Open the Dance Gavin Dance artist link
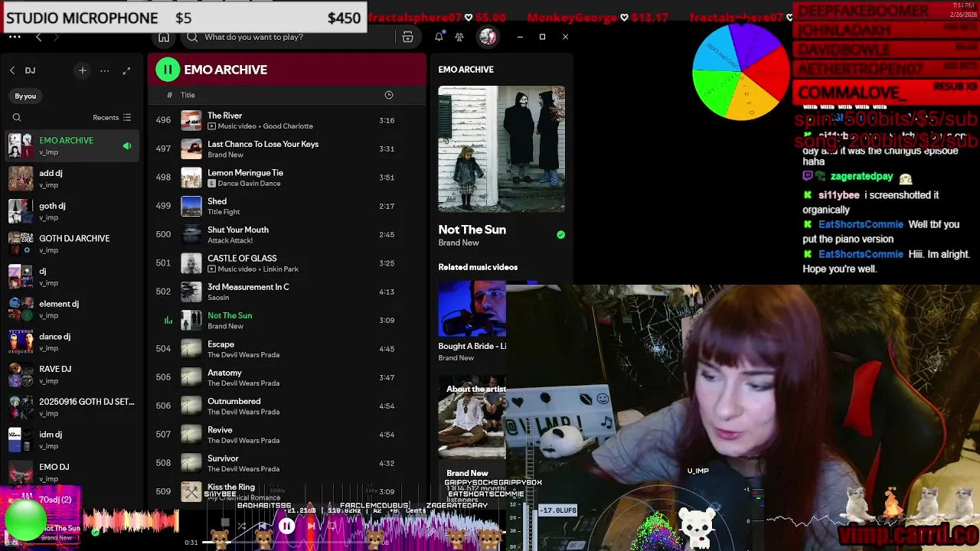The image size is (980, 551). point(249,184)
